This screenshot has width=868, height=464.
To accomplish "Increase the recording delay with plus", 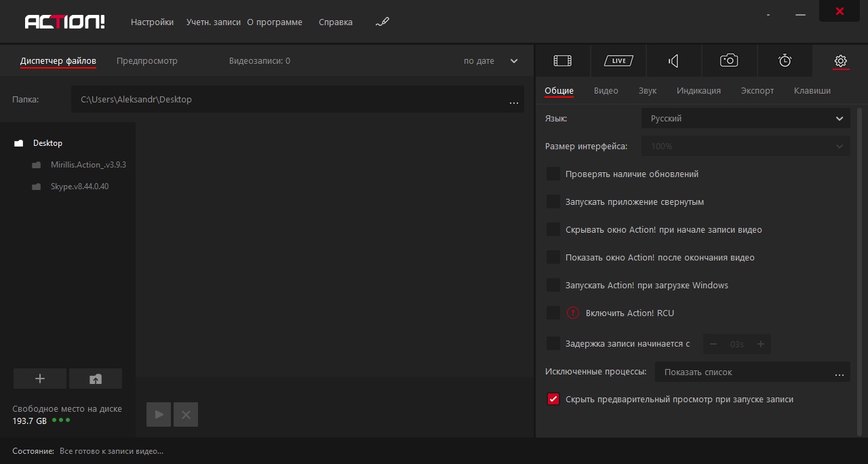I will tap(761, 345).
